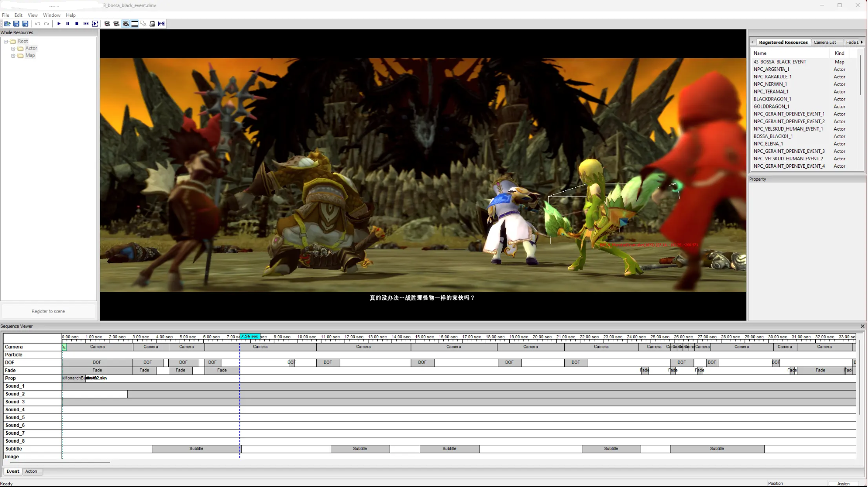Screen dimensions: 868x487
Task: Collapse the Root tree node
Action: [x=6, y=41]
